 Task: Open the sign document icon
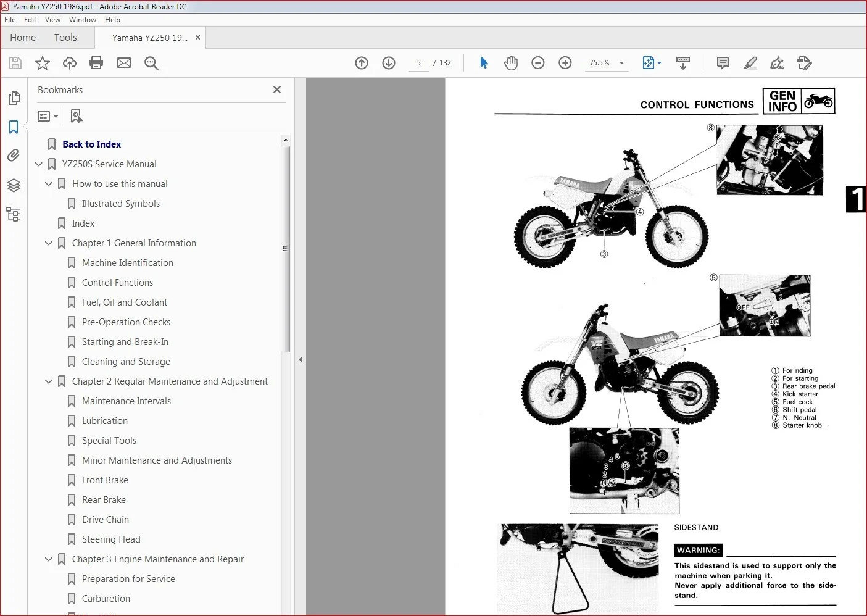click(x=778, y=63)
